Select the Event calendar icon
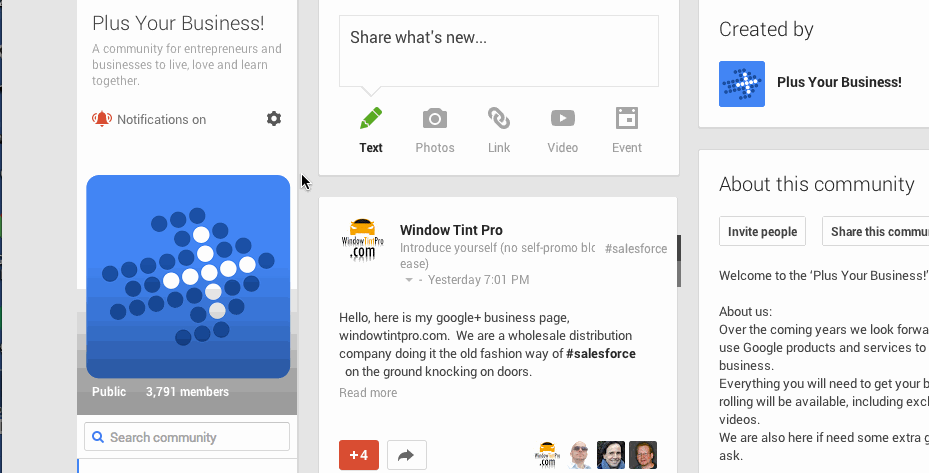Image resolution: width=929 pixels, height=473 pixels. (627, 118)
